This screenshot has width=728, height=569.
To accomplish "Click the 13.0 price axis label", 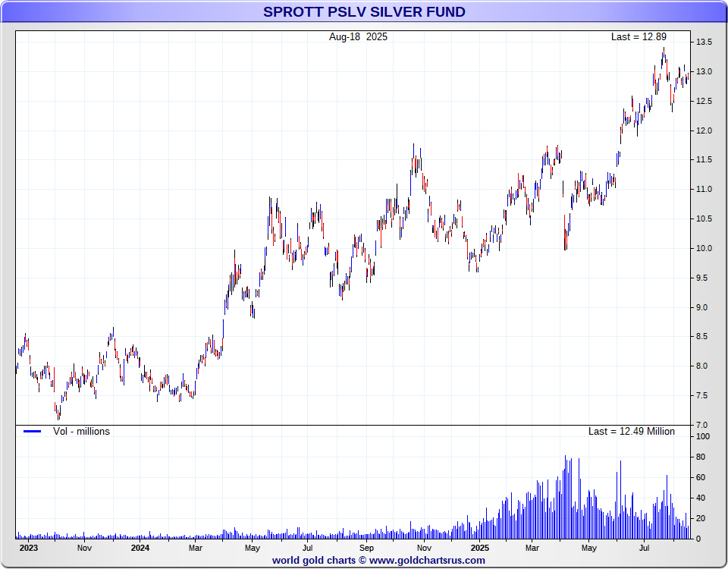I will [x=704, y=72].
